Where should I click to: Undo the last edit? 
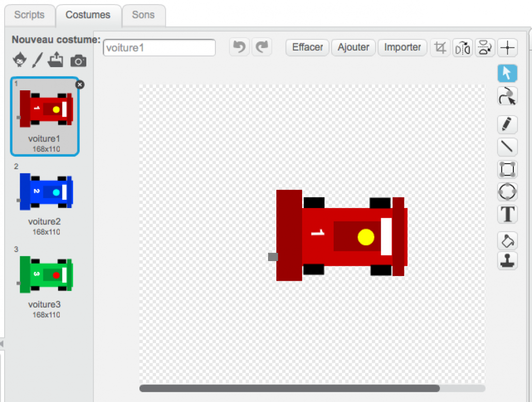coord(239,47)
